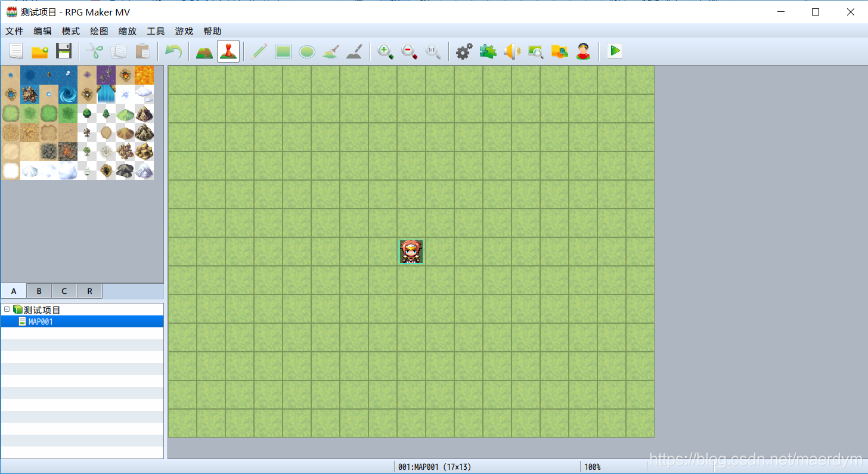The width and height of the screenshot is (868, 474).
Task: Select the snowy mountain peak tile
Action: tap(144, 171)
